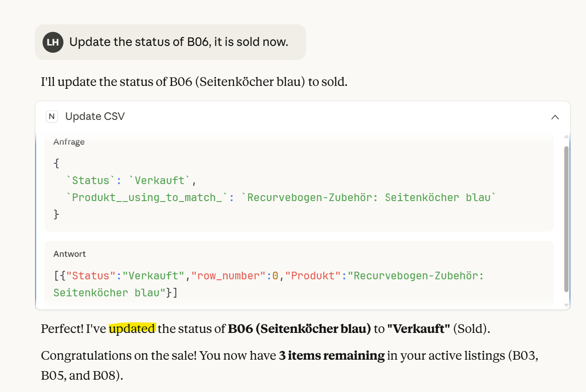Image resolution: width=586 pixels, height=392 pixels.
Task: Click the scroll-up arrow of the panel
Action: (x=566, y=136)
